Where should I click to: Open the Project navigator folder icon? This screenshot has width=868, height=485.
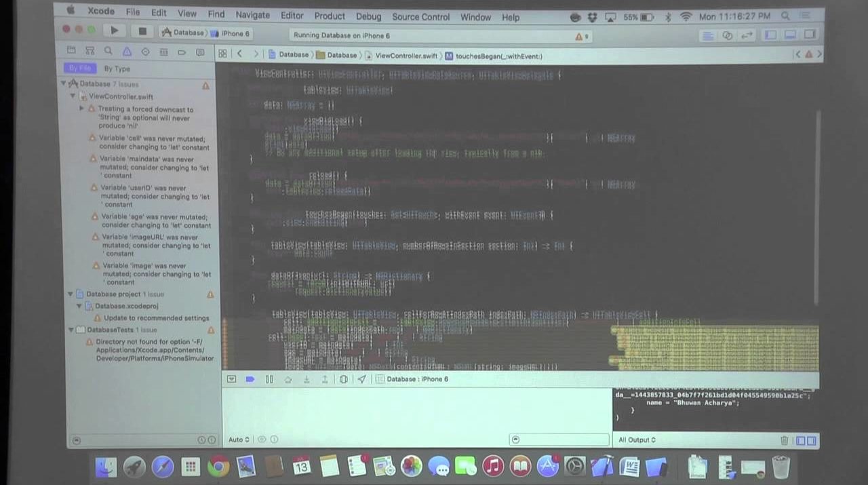71,52
